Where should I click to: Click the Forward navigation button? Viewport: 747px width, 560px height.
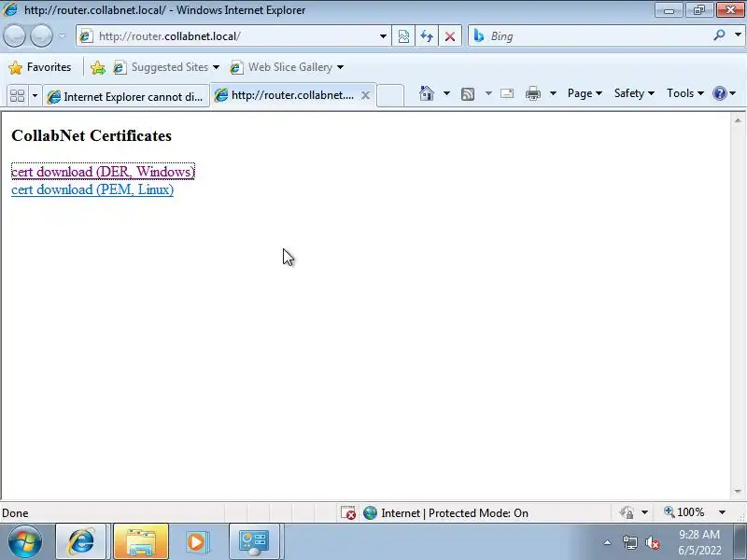tap(41, 35)
